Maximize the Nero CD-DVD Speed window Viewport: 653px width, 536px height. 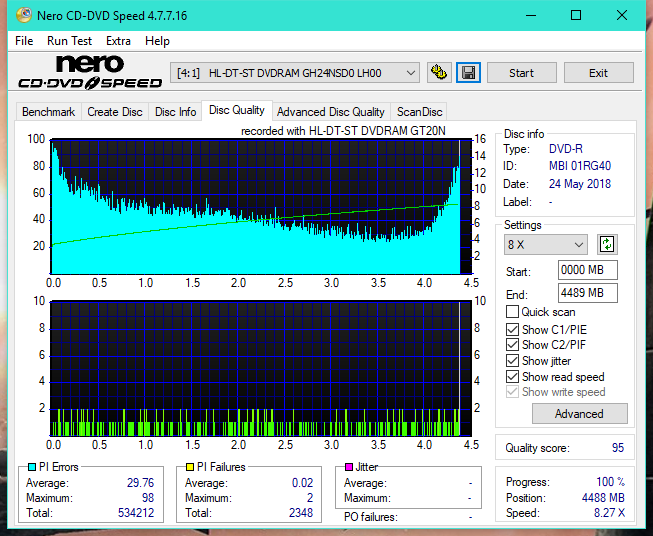[576, 15]
